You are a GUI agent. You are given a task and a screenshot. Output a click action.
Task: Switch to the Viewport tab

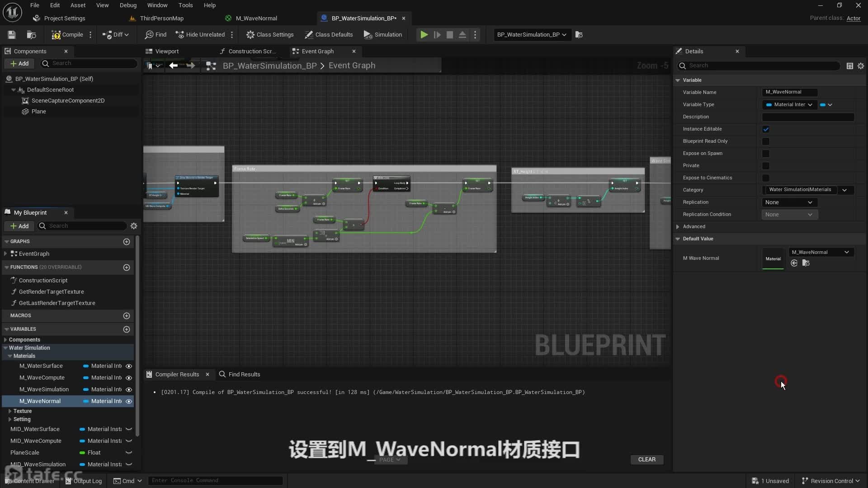(x=167, y=52)
